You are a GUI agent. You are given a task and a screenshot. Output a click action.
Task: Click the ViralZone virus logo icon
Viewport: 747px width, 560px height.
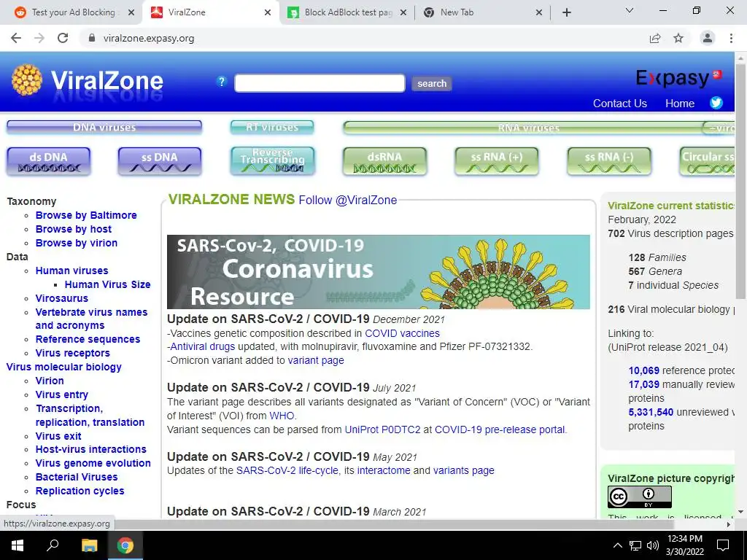coord(27,80)
